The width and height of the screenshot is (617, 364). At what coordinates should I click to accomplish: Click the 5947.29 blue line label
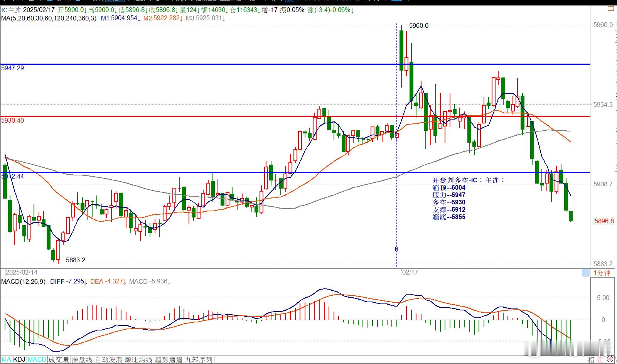[x=12, y=68]
